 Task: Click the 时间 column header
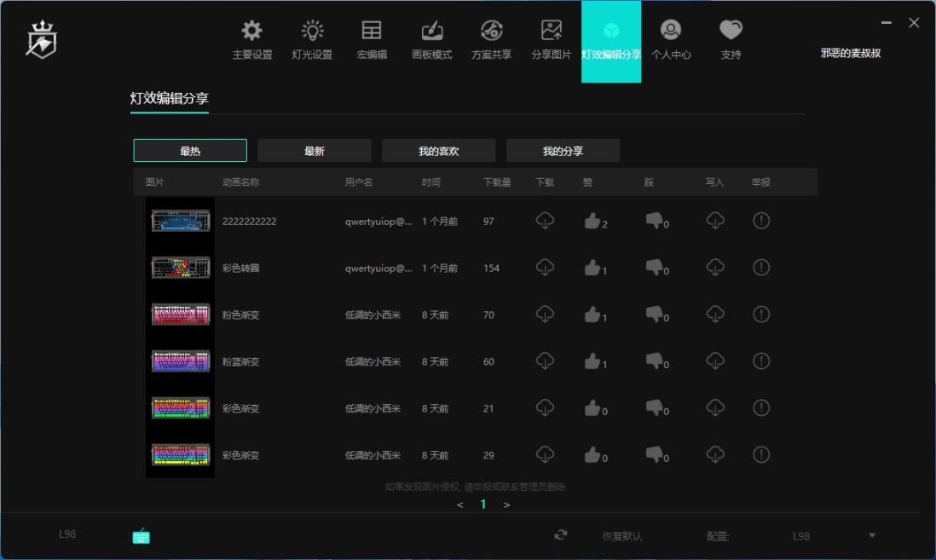(431, 182)
